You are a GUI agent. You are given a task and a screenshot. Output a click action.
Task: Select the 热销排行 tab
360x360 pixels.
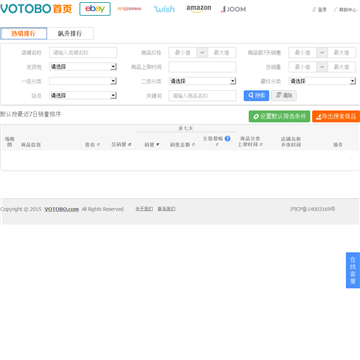click(x=23, y=33)
